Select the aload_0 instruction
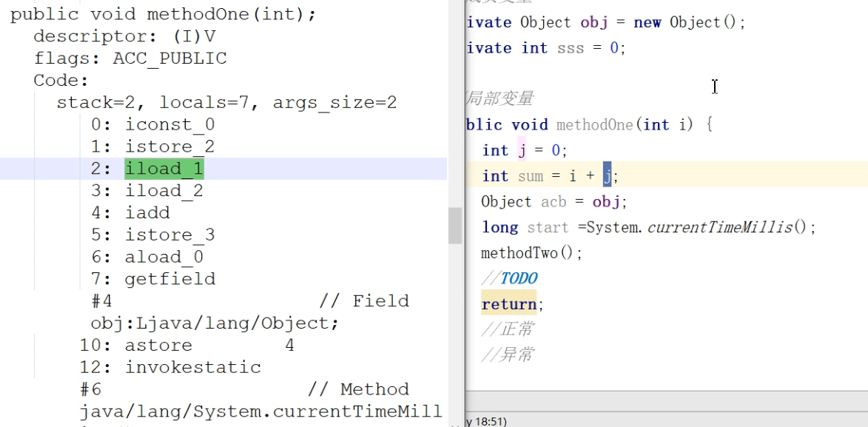 tap(164, 258)
